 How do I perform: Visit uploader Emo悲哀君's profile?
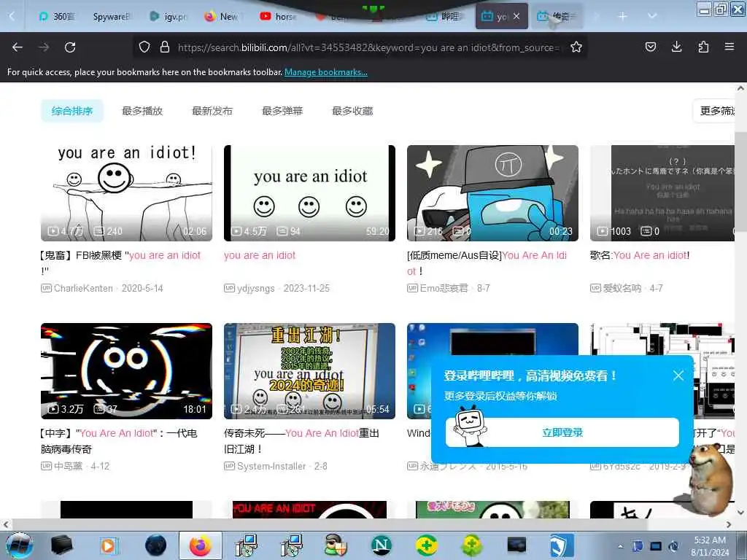tap(444, 288)
